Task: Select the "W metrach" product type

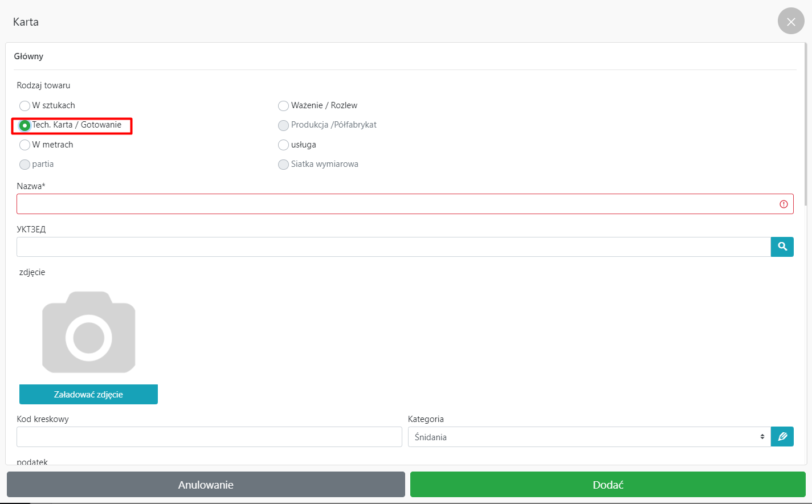Action: [25, 145]
